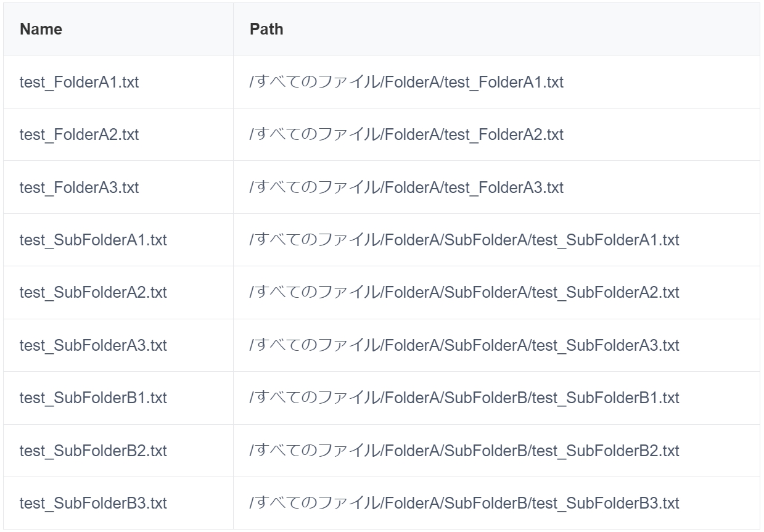This screenshot has height=532, width=764.
Task: Select the test_SubFolderB2.txt name cell
Action: pos(93,451)
